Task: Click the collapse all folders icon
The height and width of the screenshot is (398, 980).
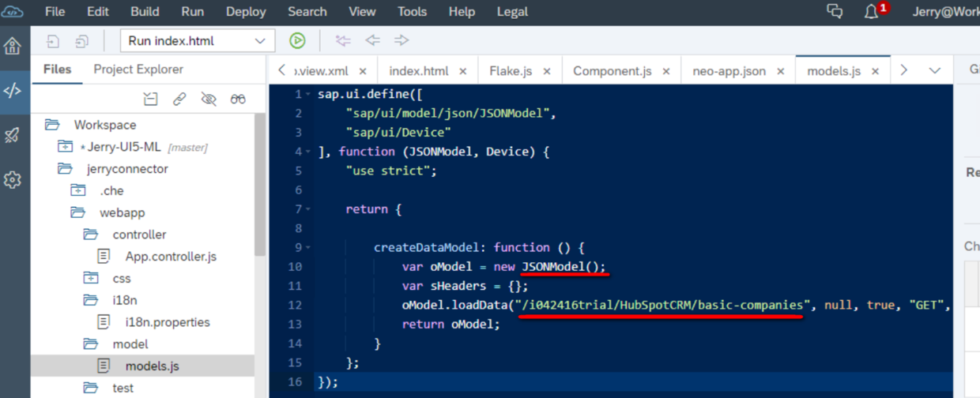Action: (x=150, y=99)
